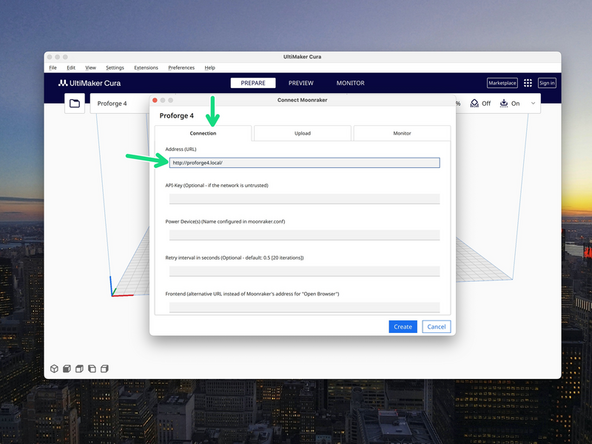Open the Help menu

point(210,68)
